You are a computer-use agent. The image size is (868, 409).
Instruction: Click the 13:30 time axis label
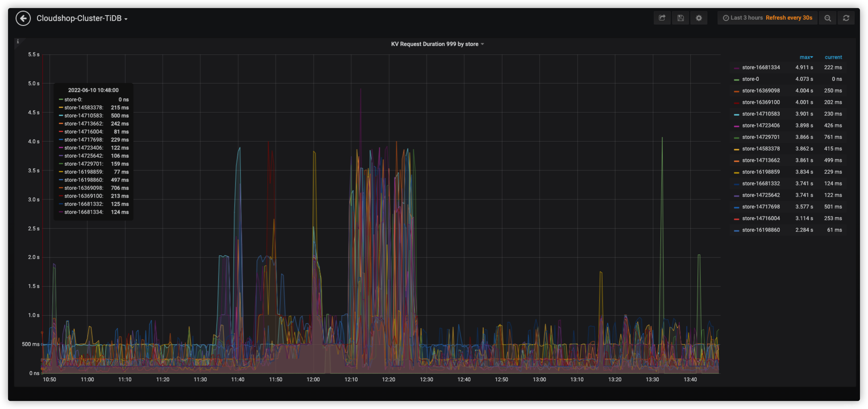[x=652, y=380]
